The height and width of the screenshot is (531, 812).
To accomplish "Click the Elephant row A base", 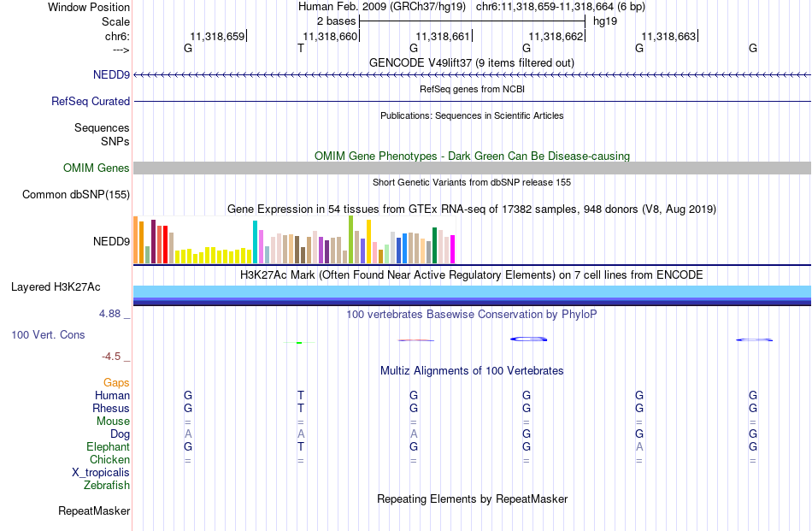I will pyautogui.click(x=639, y=446).
